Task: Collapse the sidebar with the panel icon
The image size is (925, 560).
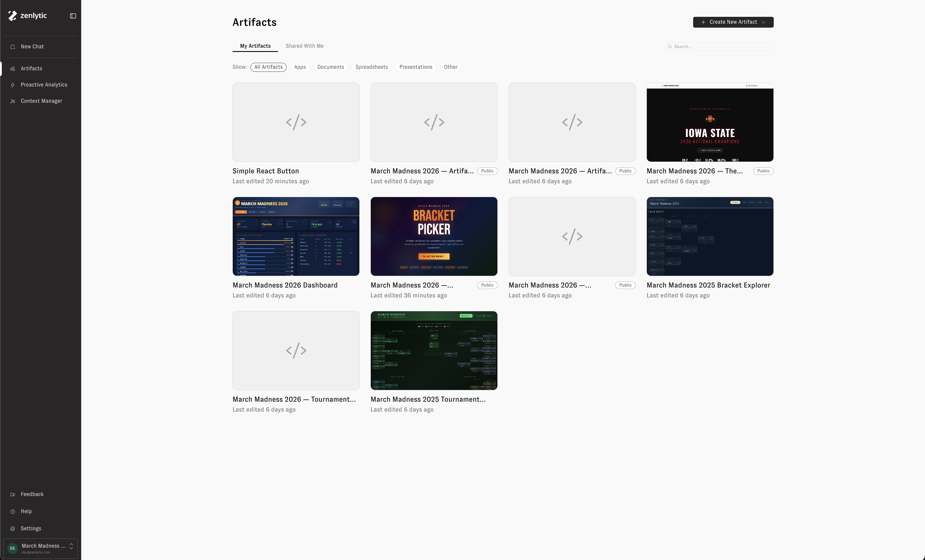Action: (73, 16)
